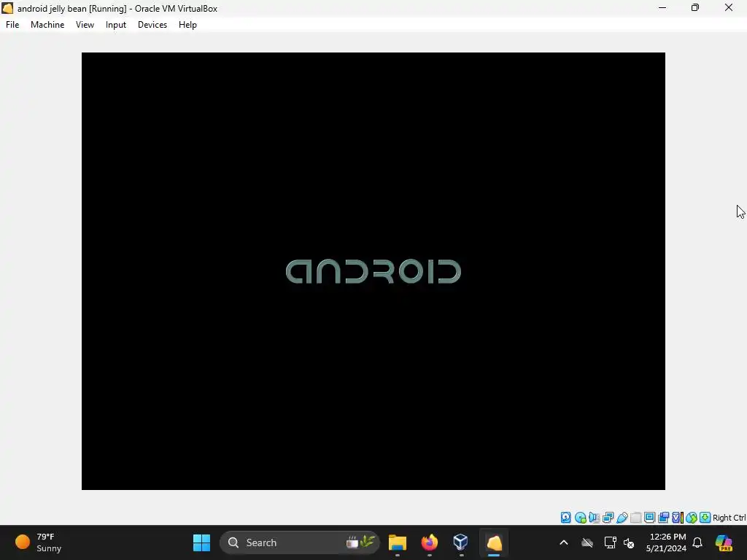
Task: Open Firefox from the taskbar
Action: 429,542
